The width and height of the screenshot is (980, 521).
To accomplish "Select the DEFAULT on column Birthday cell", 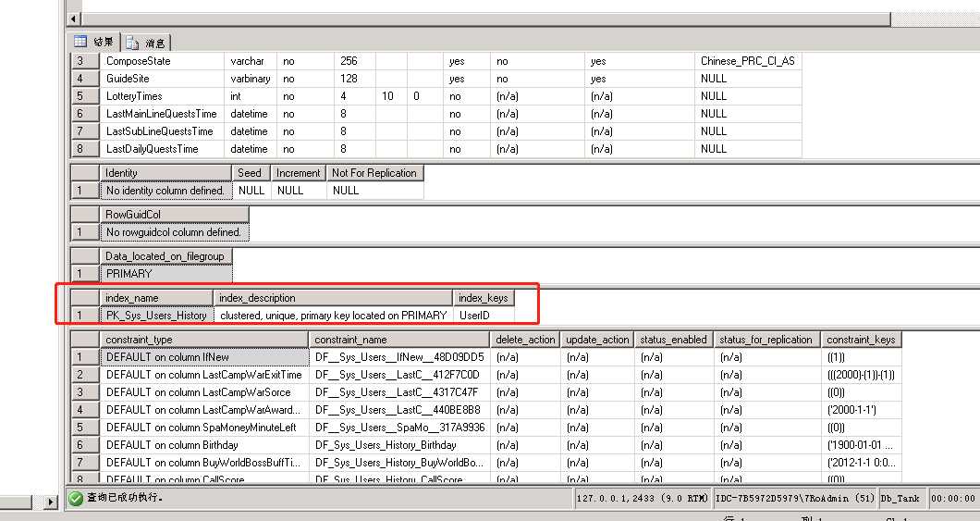I will coord(203,445).
